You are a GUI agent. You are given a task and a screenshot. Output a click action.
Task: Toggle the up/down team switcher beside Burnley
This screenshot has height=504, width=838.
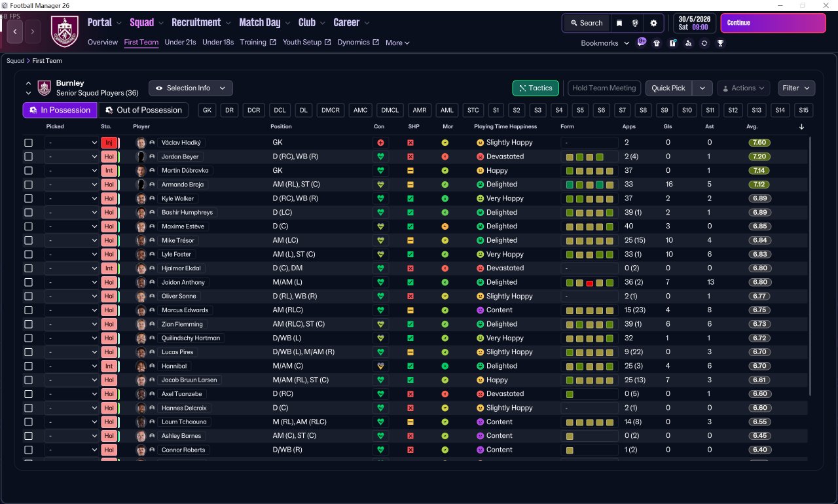(29, 88)
